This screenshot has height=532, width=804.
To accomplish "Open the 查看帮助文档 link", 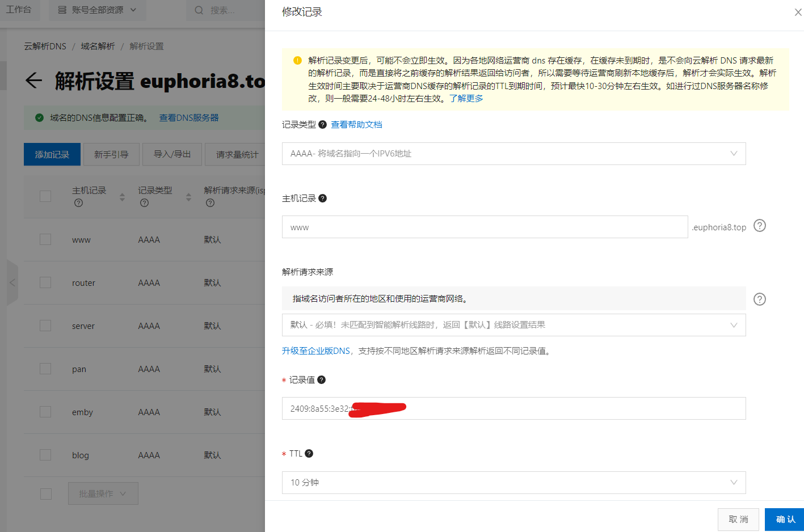I will 356,124.
